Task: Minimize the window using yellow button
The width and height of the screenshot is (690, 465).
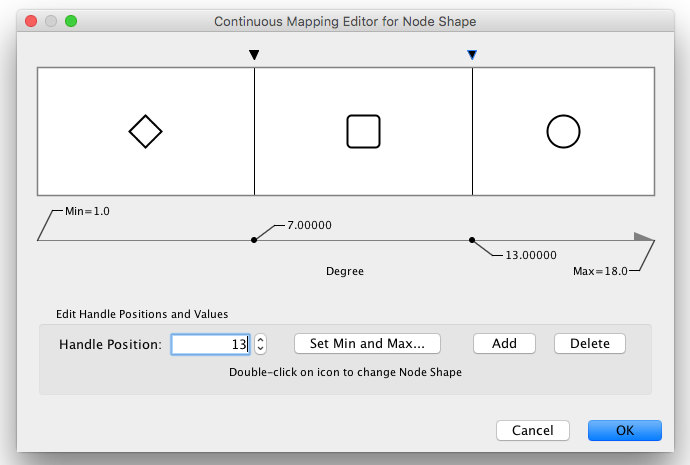Action: pyautogui.click(x=50, y=20)
